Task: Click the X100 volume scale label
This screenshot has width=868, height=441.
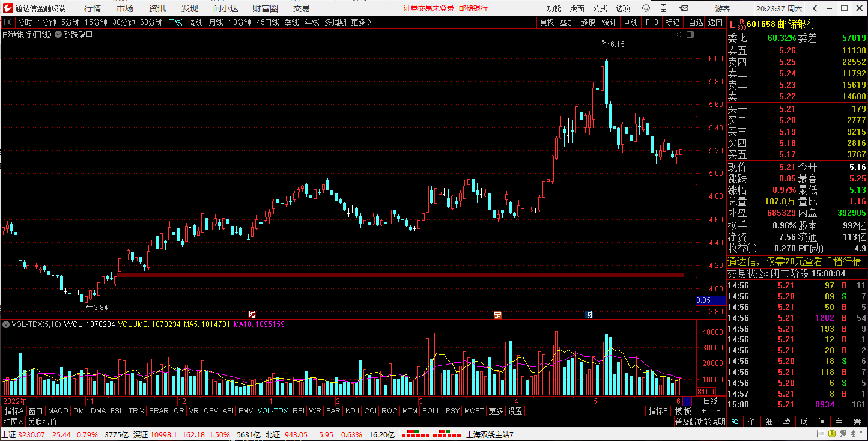Action: pos(706,391)
